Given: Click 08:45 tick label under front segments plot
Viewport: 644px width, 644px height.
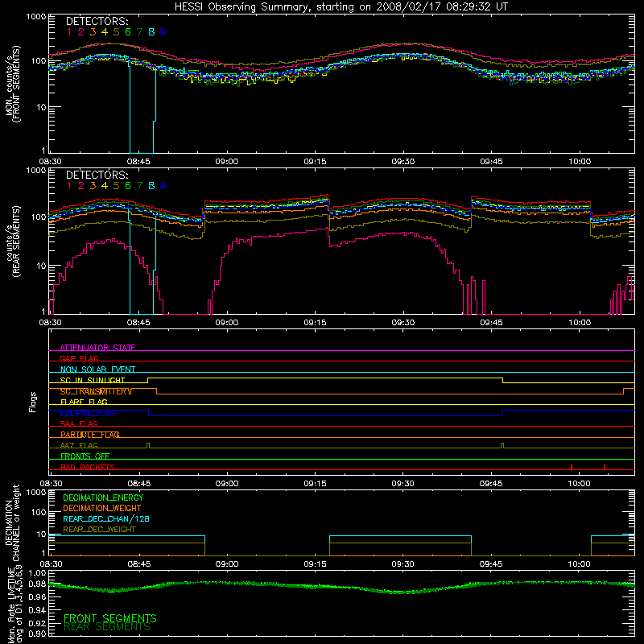Looking at the screenshot, I should point(138,162).
